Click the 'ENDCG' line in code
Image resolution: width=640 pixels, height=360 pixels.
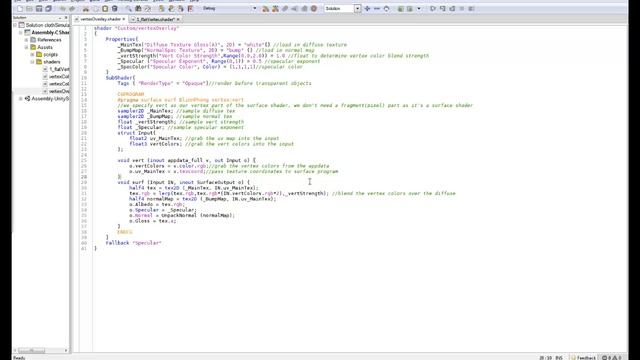click(125, 232)
